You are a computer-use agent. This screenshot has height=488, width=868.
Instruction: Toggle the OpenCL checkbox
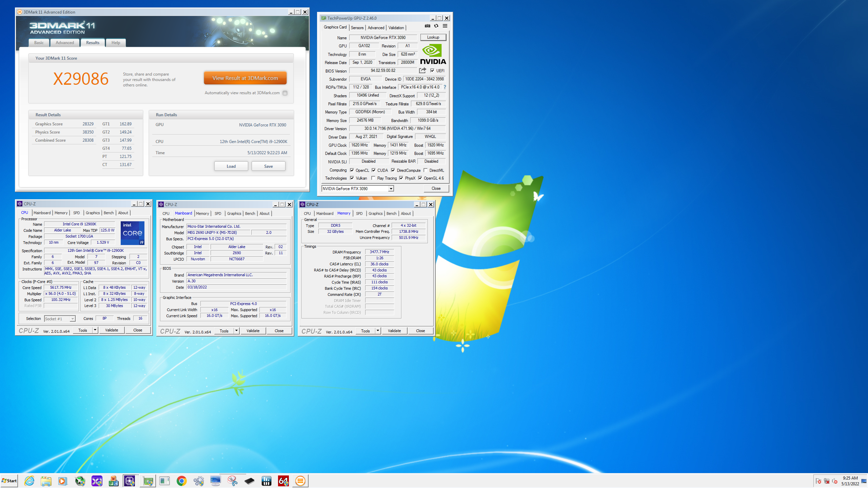click(x=352, y=170)
